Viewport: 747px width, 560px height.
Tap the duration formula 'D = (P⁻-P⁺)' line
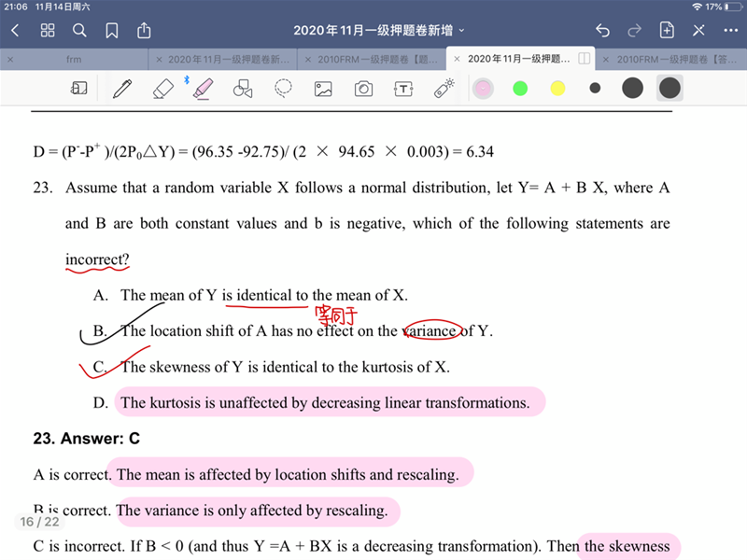pos(263,151)
